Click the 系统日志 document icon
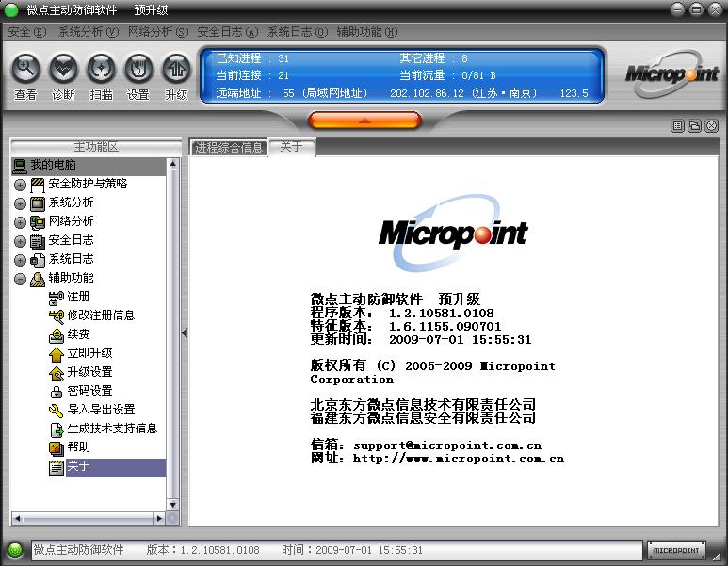The image size is (728, 566). 38,260
